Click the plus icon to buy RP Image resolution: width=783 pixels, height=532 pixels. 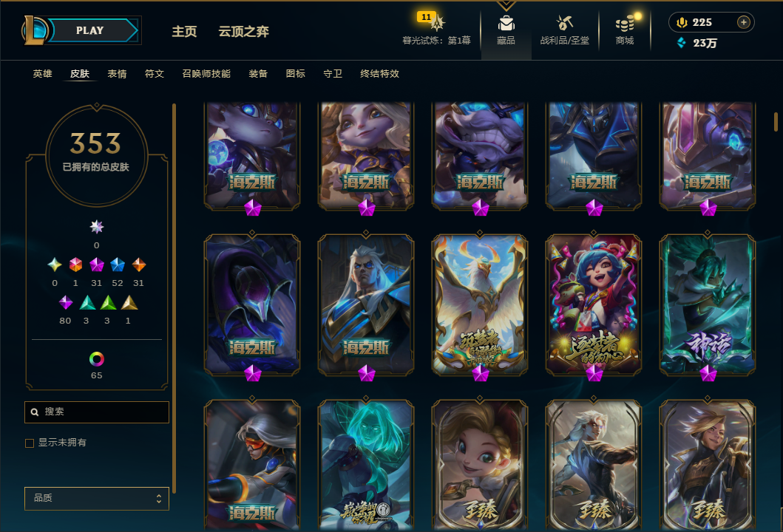(744, 22)
